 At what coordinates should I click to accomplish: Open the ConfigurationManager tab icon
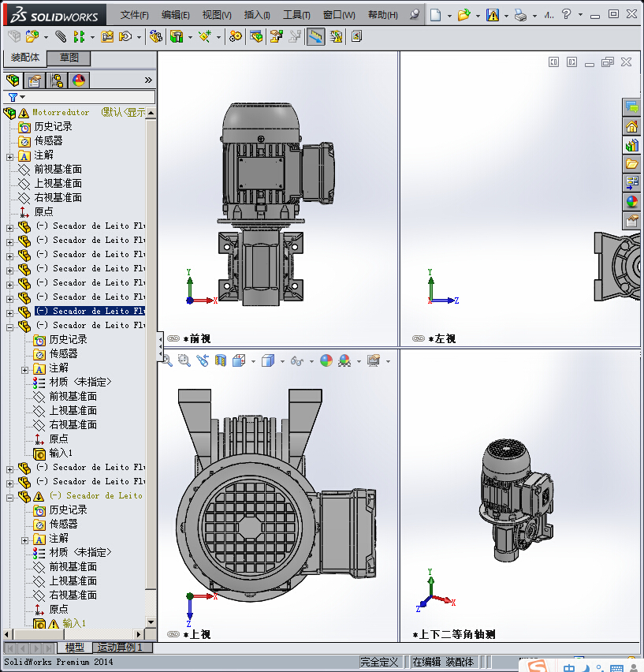57,80
